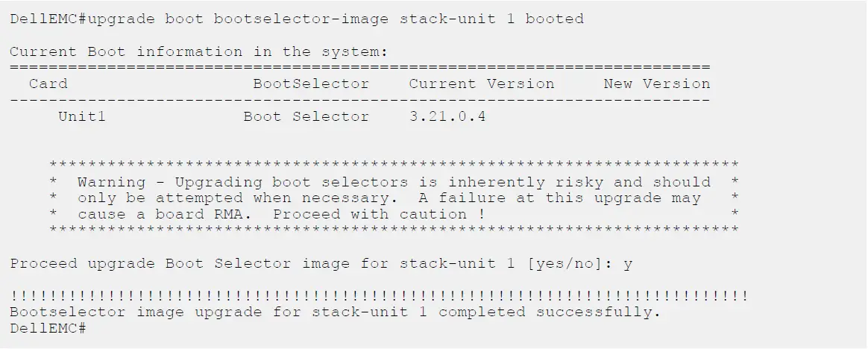
Task: Click the 'Card' column header
Action: point(48,84)
